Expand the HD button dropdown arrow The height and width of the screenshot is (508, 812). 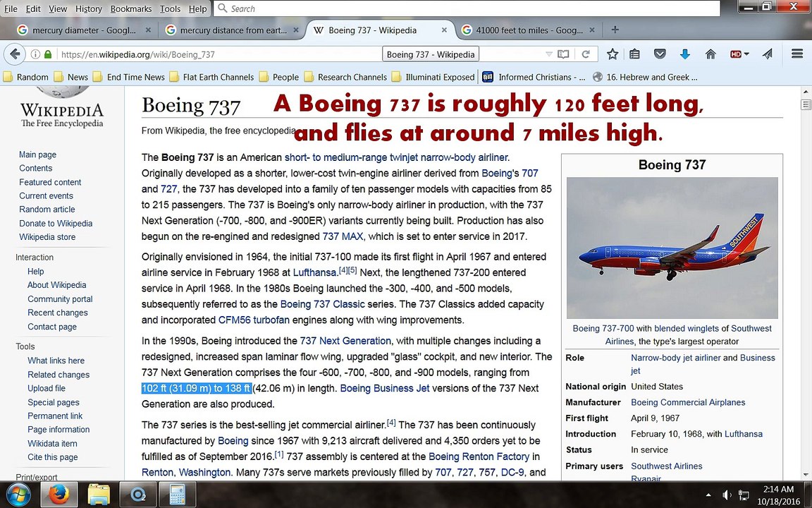[746, 54]
